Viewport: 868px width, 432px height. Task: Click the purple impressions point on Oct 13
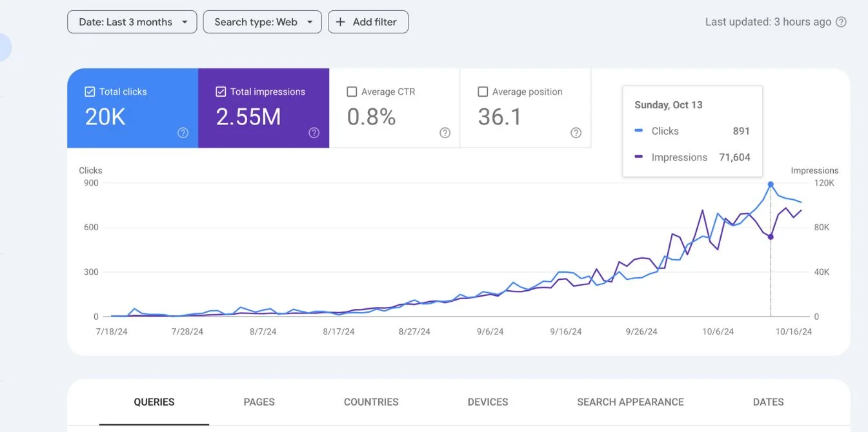pyautogui.click(x=771, y=237)
